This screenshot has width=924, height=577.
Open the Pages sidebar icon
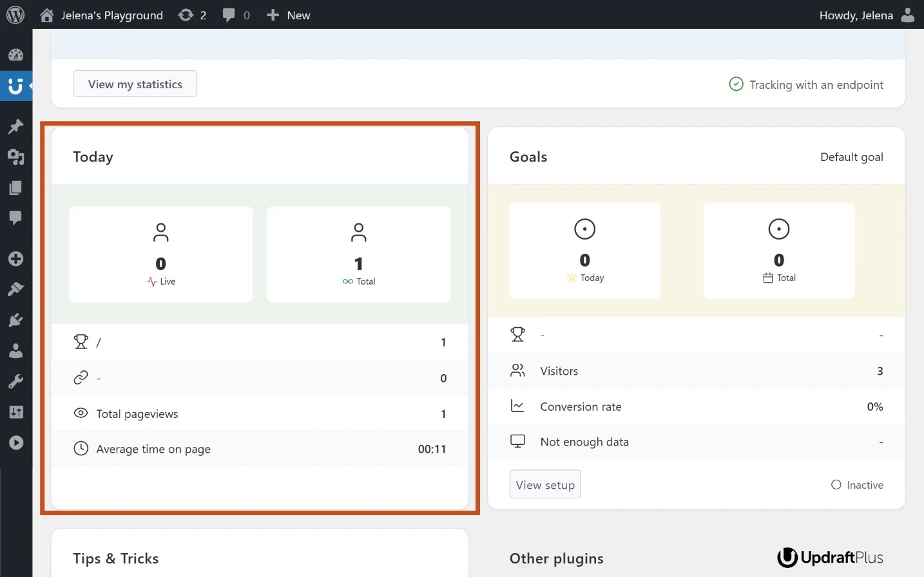pos(15,187)
